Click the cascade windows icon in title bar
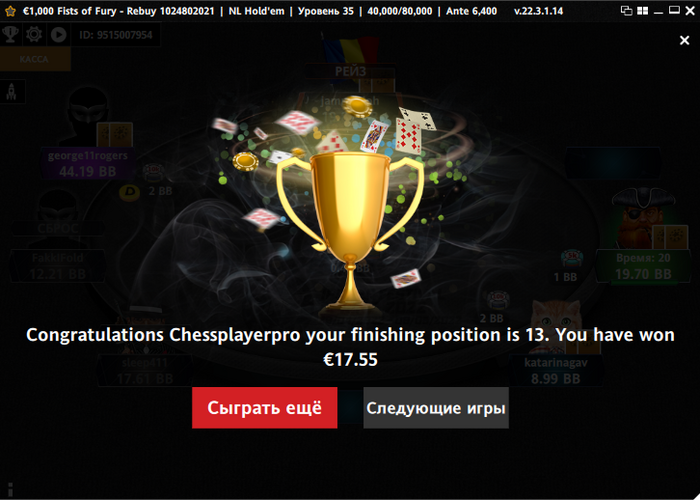700x500 pixels. coord(627,11)
